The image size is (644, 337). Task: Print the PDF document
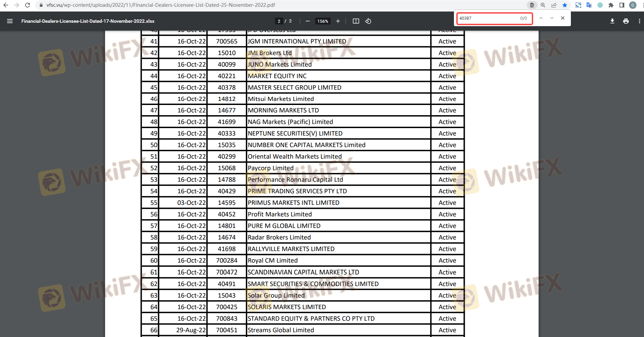626,21
